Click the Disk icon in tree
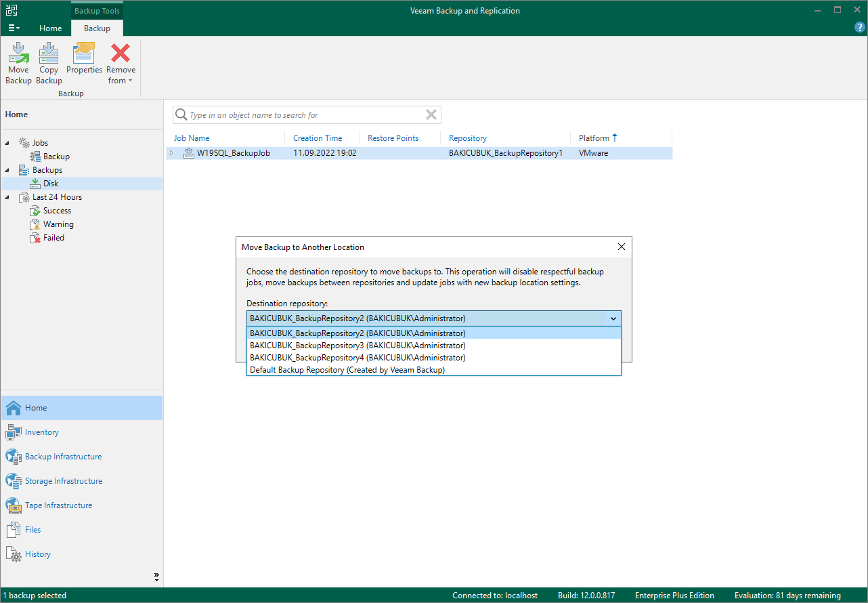This screenshot has height=603, width=868. pos(35,184)
